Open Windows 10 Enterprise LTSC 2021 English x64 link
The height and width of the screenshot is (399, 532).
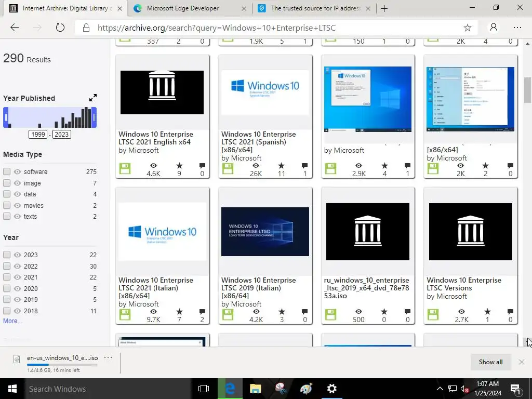pyautogui.click(x=156, y=138)
